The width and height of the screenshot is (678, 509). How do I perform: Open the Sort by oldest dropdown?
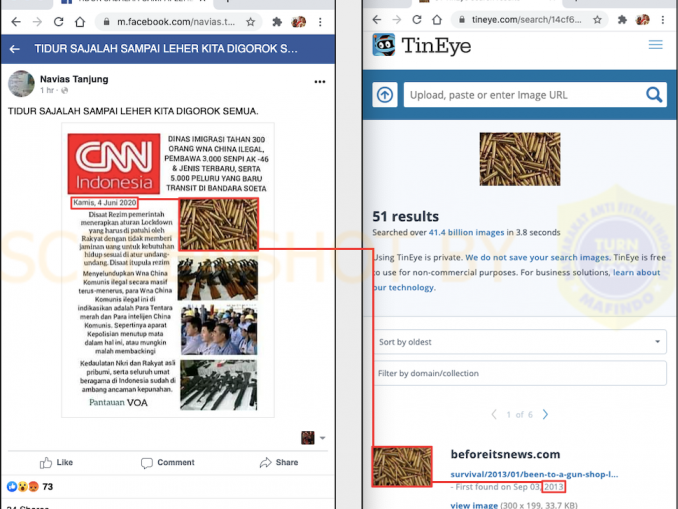coord(520,342)
